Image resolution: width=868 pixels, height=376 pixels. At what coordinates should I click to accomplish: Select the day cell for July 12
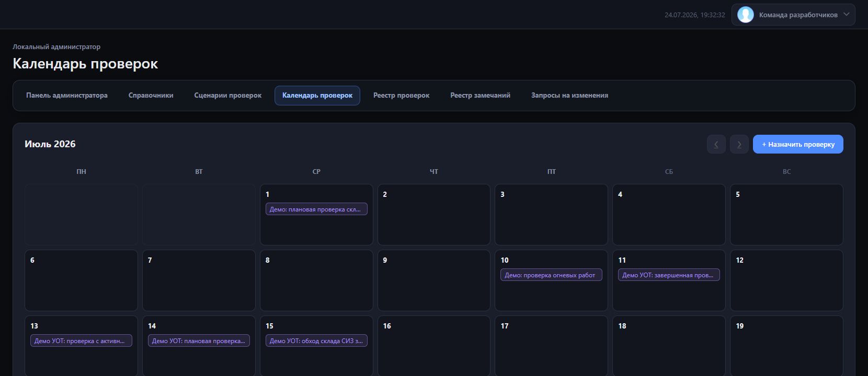[x=786, y=280]
